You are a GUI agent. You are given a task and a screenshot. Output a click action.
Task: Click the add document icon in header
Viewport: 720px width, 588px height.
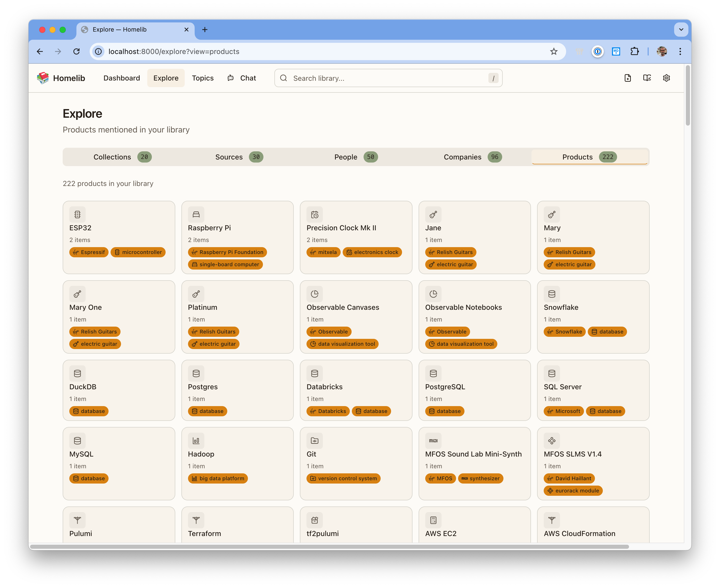click(628, 78)
